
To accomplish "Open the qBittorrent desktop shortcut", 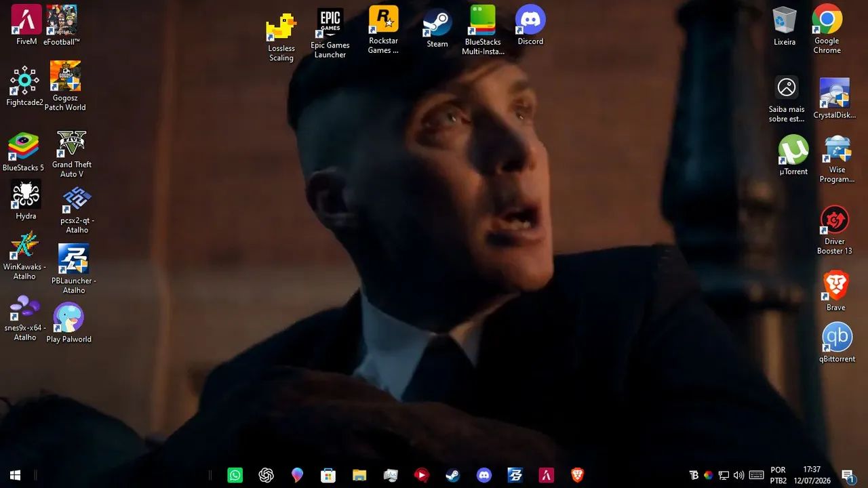I will tap(837, 343).
